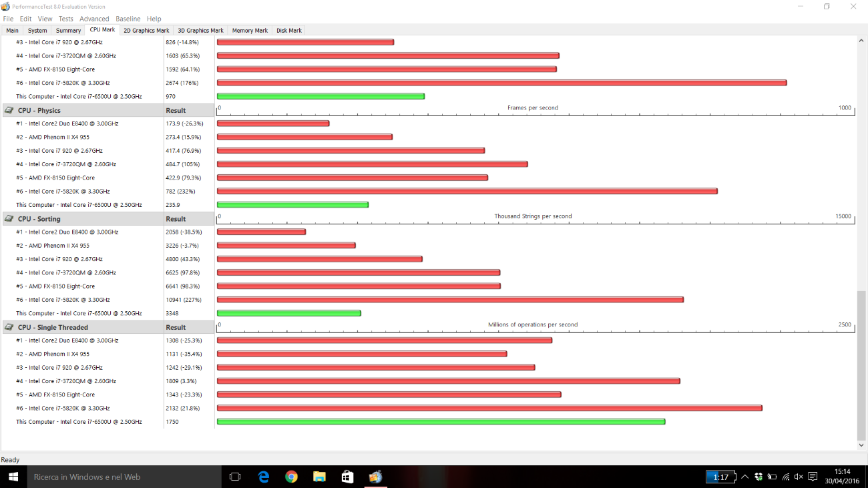Screen dimensions: 868x488
Task: Click the muted volume tray icon
Action: click(x=799, y=477)
